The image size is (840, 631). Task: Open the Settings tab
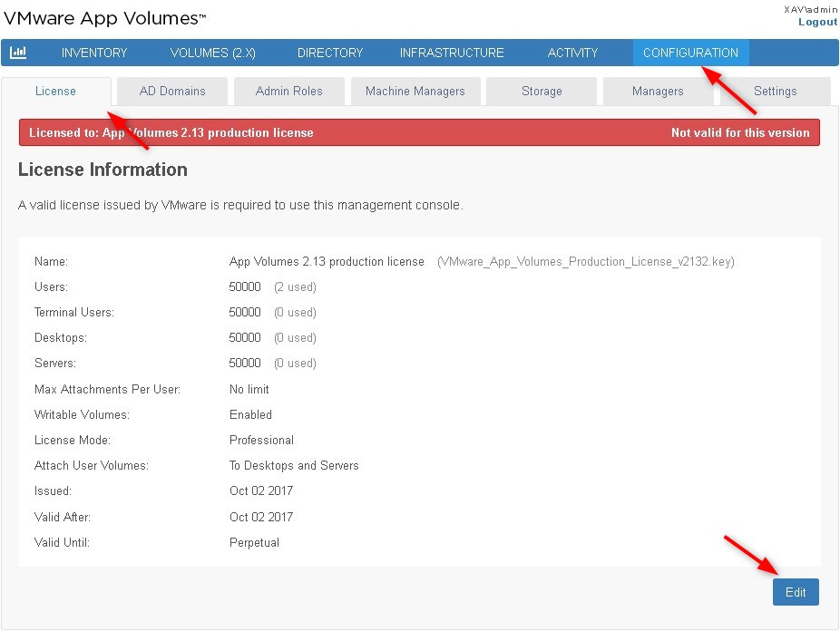tap(776, 91)
